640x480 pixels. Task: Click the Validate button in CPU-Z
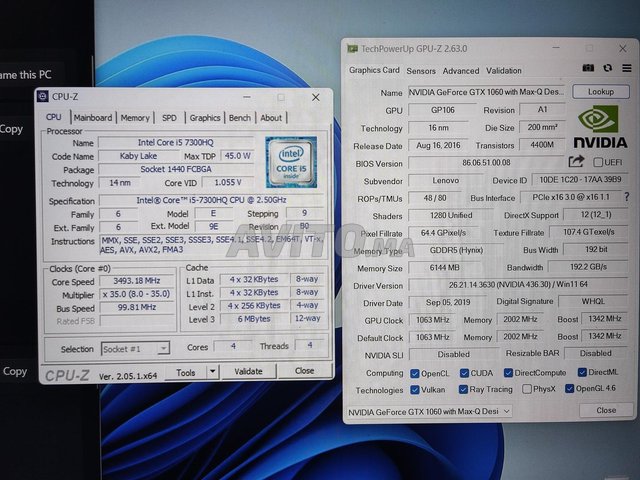tap(248, 371)
